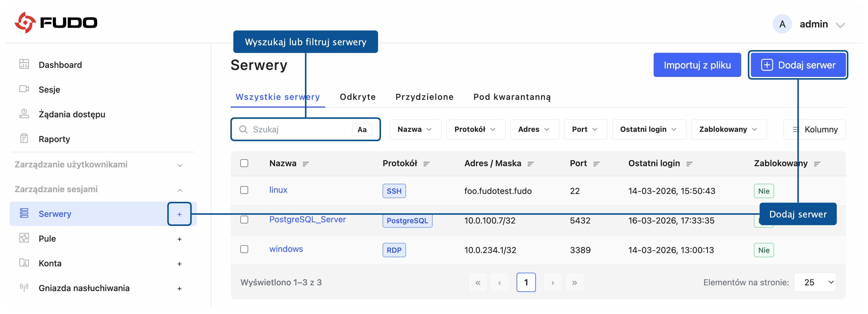The height and width of the screenshot is (314, 868).
Task: Click the plus icon next to Pule
Action: tap(179, 239)
